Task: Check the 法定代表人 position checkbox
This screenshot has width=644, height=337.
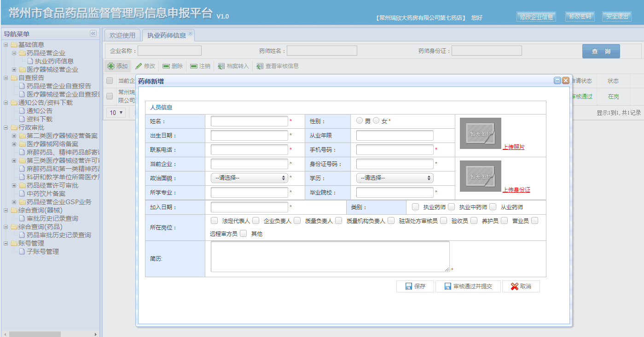Action: click(215, 221)
